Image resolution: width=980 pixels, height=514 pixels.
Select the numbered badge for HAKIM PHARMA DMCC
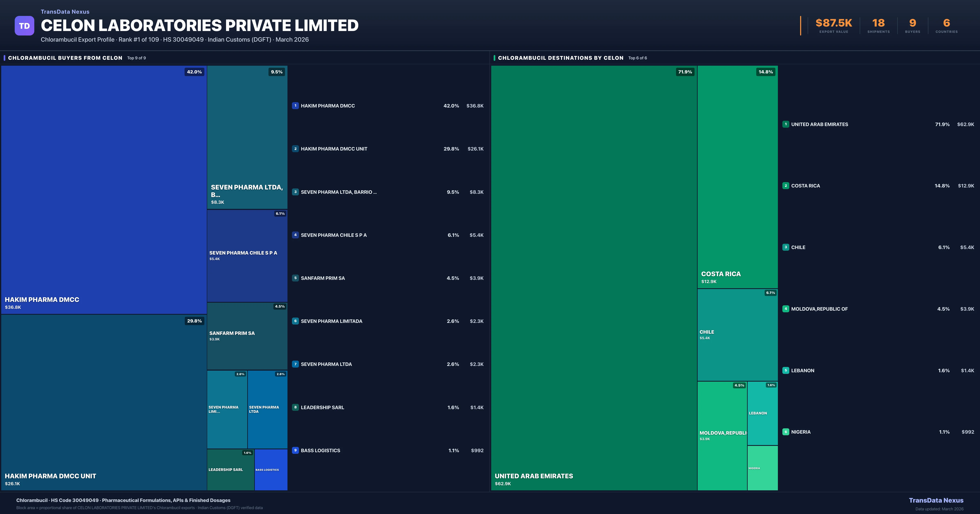(296, 106)
